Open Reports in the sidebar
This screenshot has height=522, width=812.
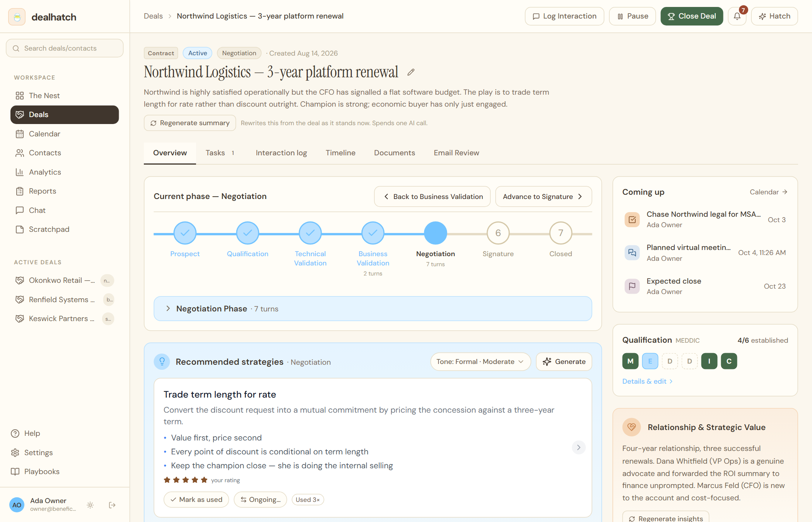point(65,191)
